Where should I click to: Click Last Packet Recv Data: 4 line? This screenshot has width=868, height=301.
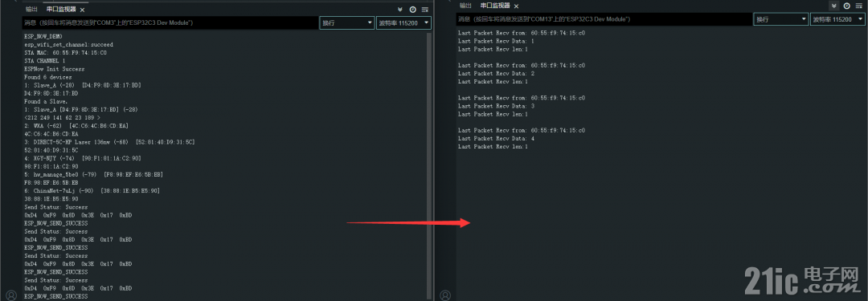coord(496,138)
